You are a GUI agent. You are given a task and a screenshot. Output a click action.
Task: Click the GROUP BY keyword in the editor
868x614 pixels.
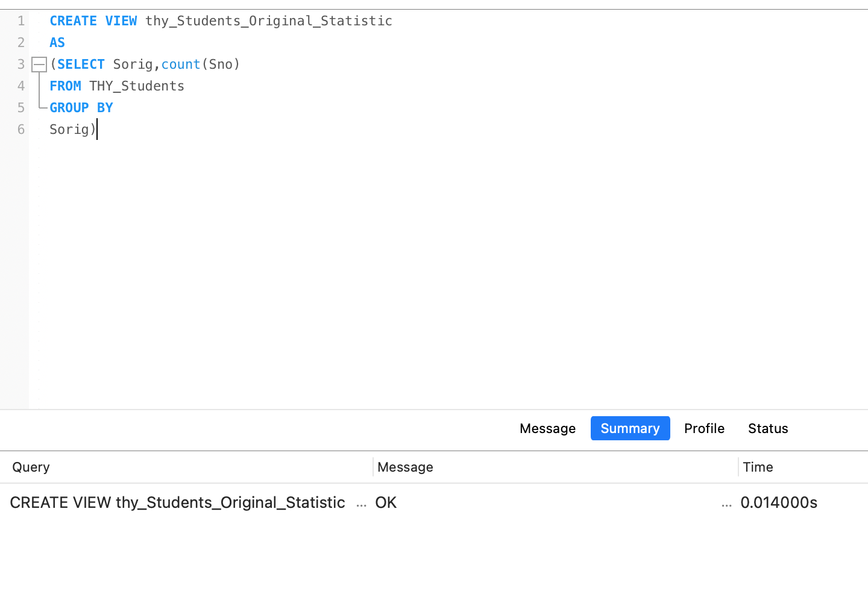pyautogui.click(x=81, y=108)
